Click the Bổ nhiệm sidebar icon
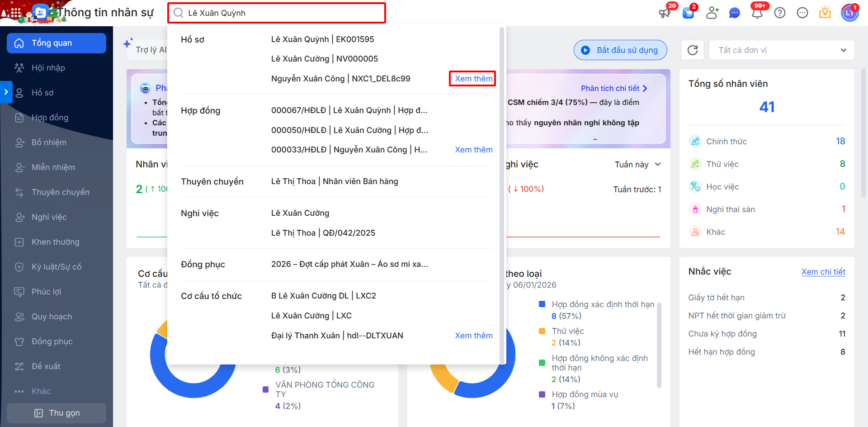The height and width of the screenshot is (427, 868). [19, 142]
